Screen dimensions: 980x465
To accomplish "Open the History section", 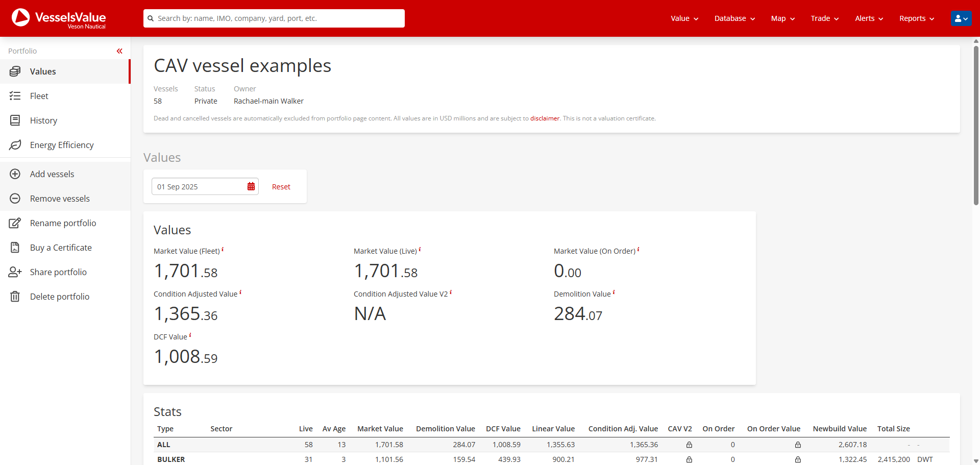I will [43, 120].
